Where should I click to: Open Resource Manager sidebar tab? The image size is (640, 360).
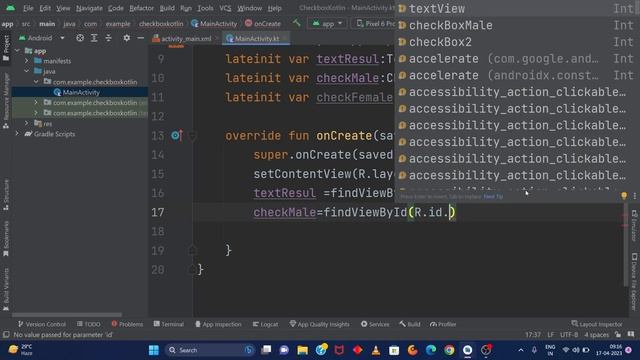[x=6, y=100]
